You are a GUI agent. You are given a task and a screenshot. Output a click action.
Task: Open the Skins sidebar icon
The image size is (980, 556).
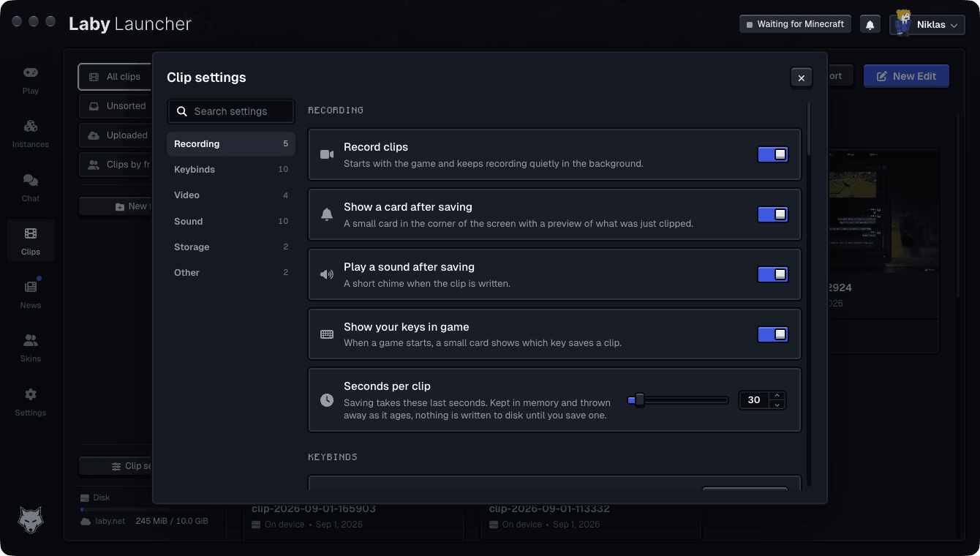[x=30, y=340]
